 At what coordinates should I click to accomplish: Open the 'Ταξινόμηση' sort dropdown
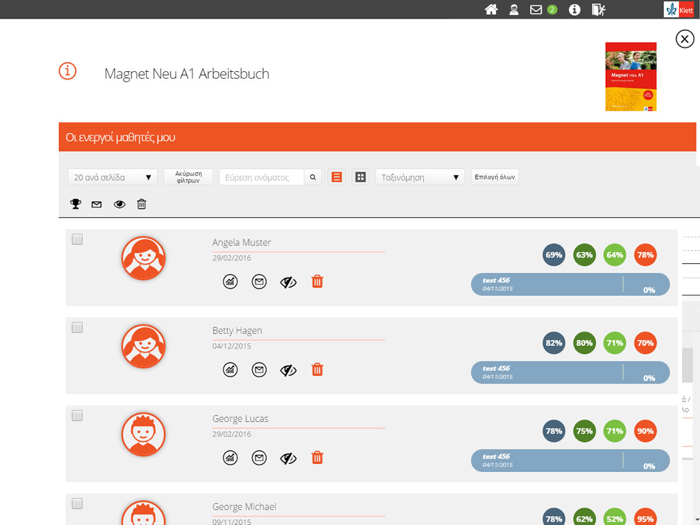pyautogui.click(x=420, y=177)
